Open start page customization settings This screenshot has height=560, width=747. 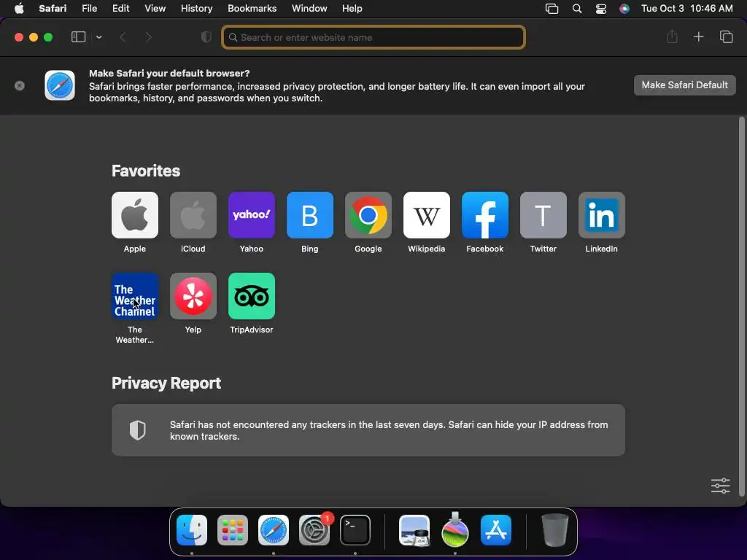[x=720, y=486]
